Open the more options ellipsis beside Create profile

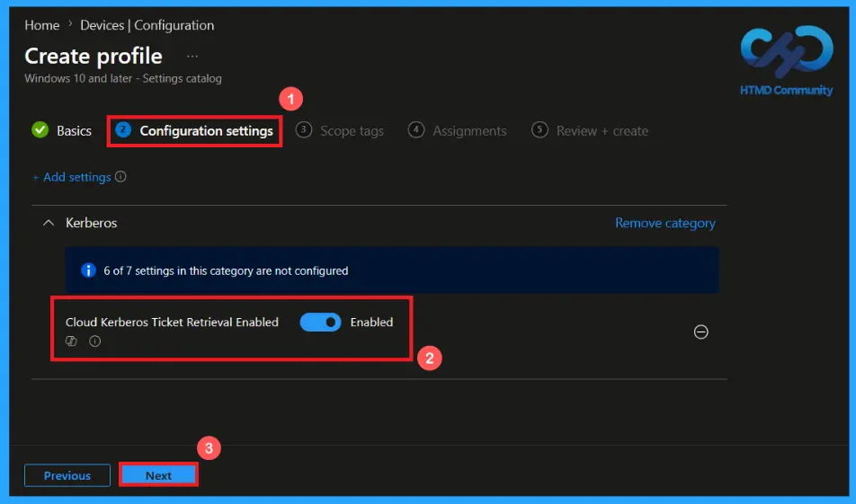click(x=192, y=57)
